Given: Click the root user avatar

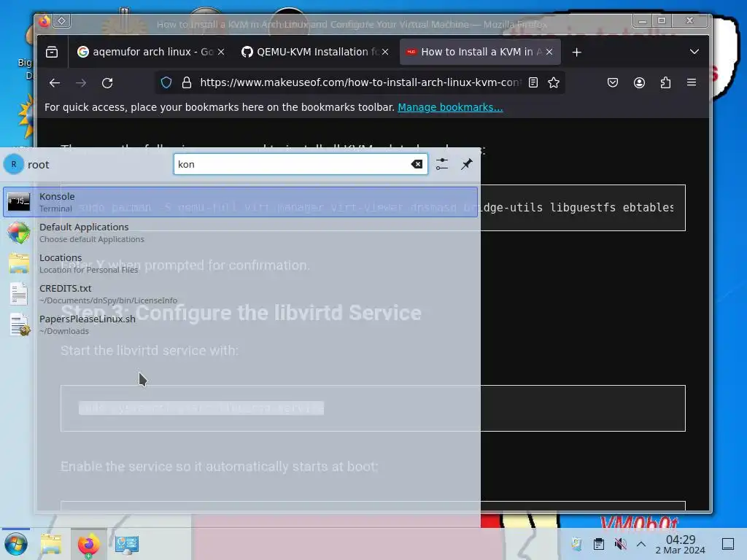Looking at the screenshot, I should click(13, 164).
